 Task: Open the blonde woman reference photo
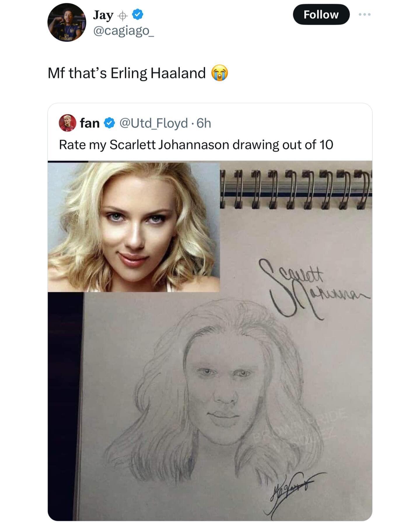pos(134,227)
